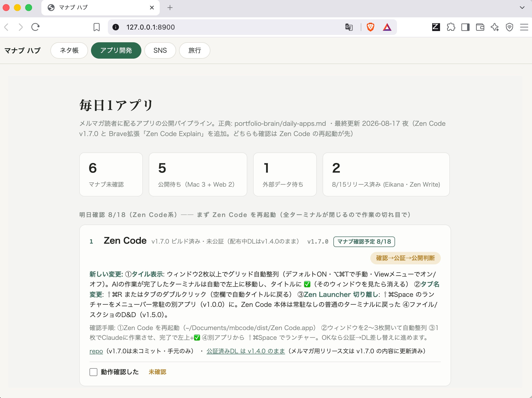The width and height of the screenshot is (532, 398).
Task: Click the 新しい変更 label
Action: tap(106, 274)
